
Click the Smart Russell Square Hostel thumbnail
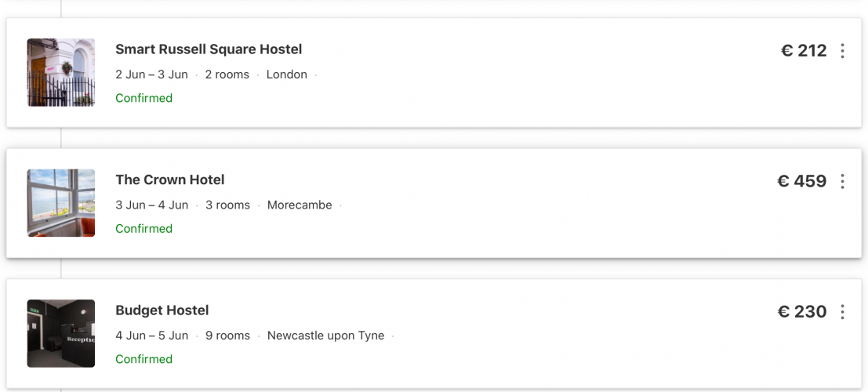point(61,73)
